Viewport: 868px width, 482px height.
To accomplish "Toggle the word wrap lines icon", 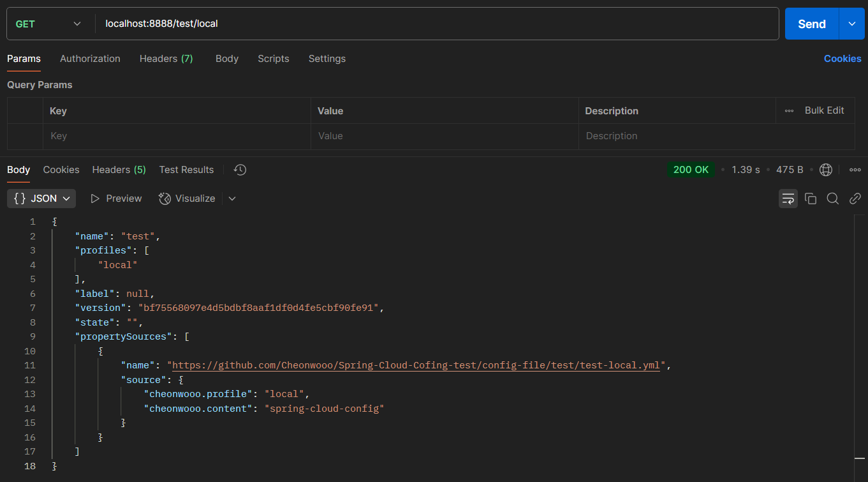I will (x=788, y=199).
